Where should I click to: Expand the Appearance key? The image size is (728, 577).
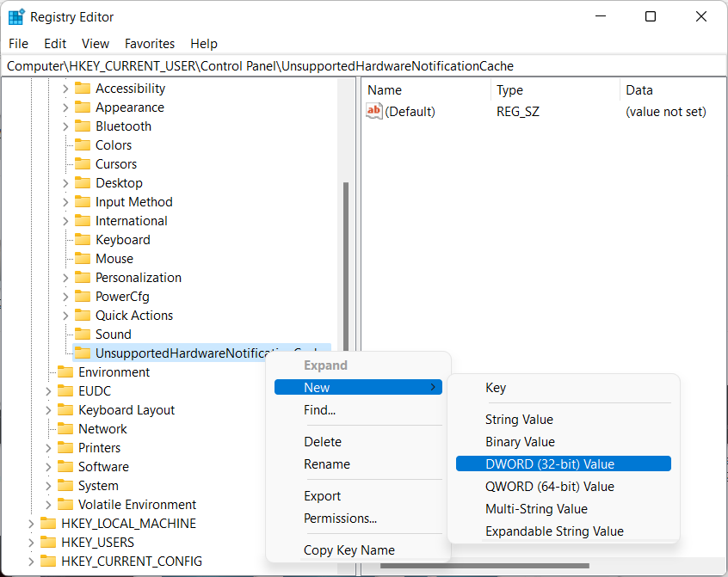click(x=65, y=107)
